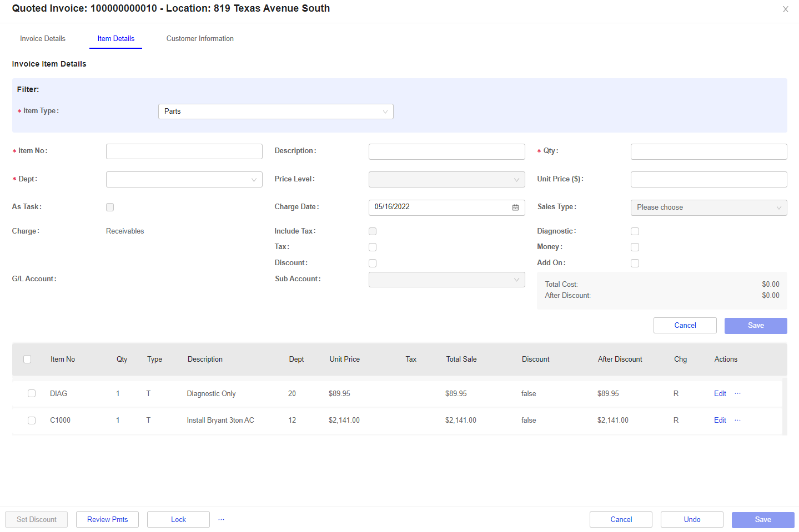
Task: Click the Set Discount button
Action: click(x=36, y=519)
